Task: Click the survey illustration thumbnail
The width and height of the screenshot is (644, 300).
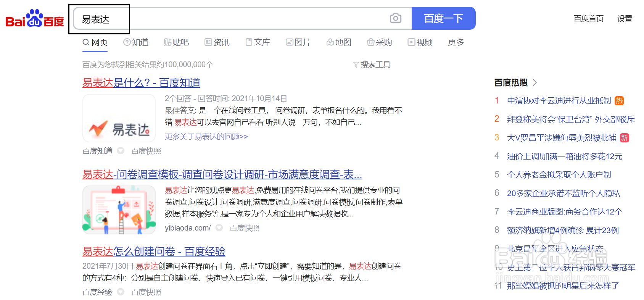Action: click(119, 210)
